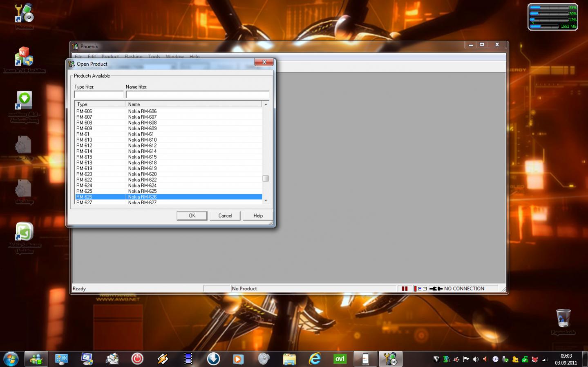Image resolution: width=588 pixels, height=367 pixels.
Task: Click the Help button in dialog
Action: tap(258, 216)
